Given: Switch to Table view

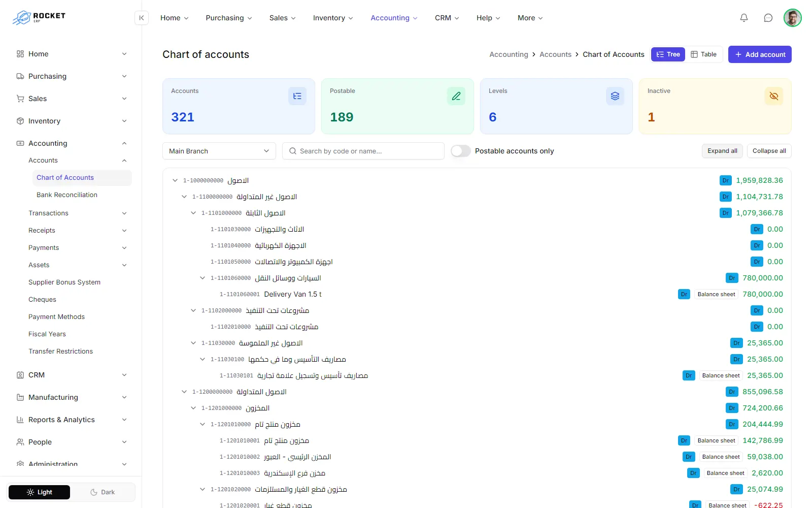Looking at the screenshot, I should pyautogui.click(x=704, y=54).
